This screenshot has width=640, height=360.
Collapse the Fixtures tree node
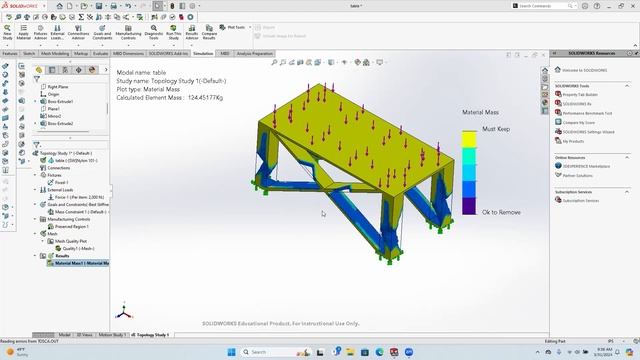click(x=35, y=175)
